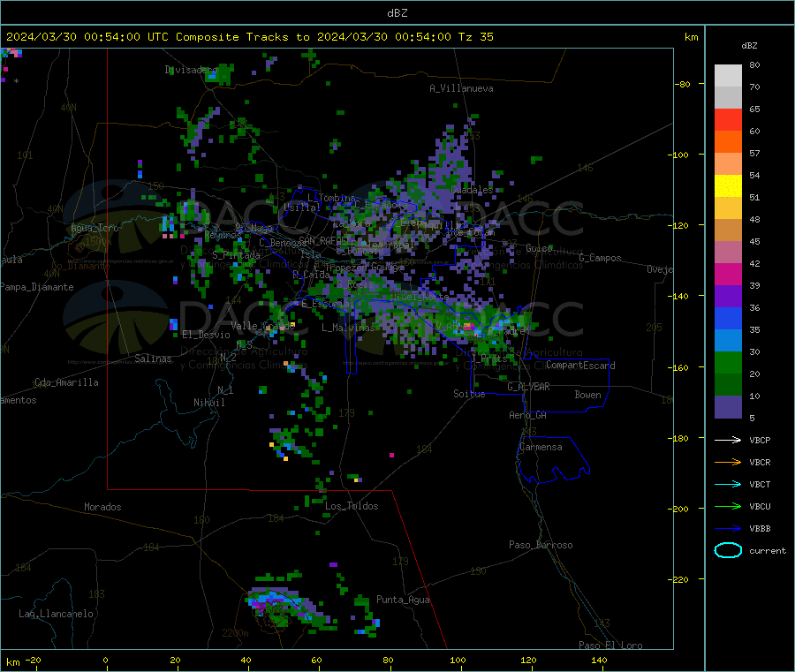Image resolution: width=795 pixels, height=672 pixels.
Task: Click the blue 35 dBZ legend swatch
Action: point(728,318)
